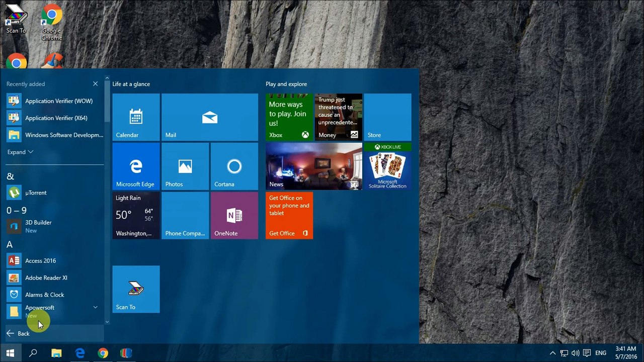This screenshot has width=644, height=362.
Task: Click the 'Life at a glance' group title
Action: pyautogui.click(x=131, y=84)
